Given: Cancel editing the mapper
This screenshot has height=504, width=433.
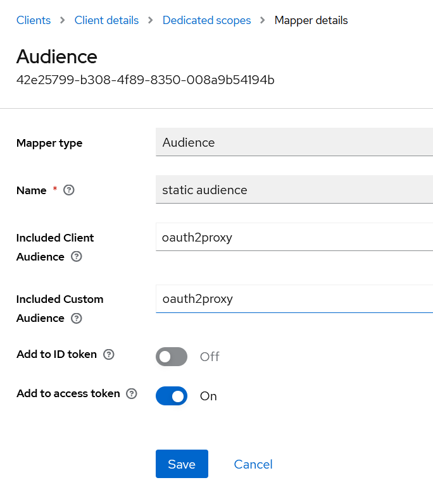Looking at the screenshot, I should (253, 464).
